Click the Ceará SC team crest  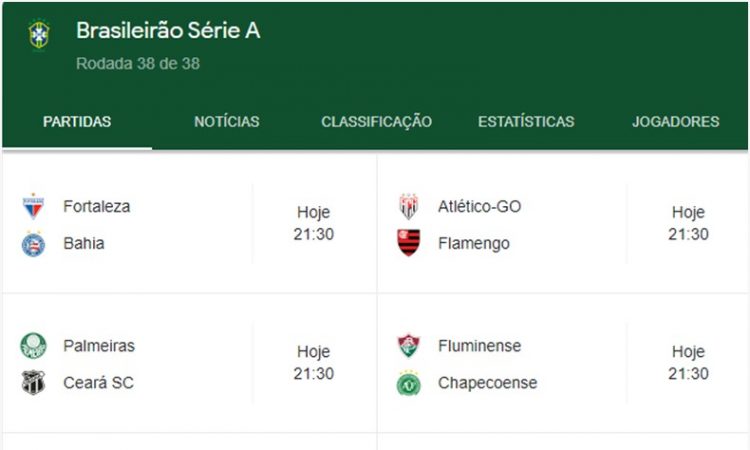[x=33, y=383]
